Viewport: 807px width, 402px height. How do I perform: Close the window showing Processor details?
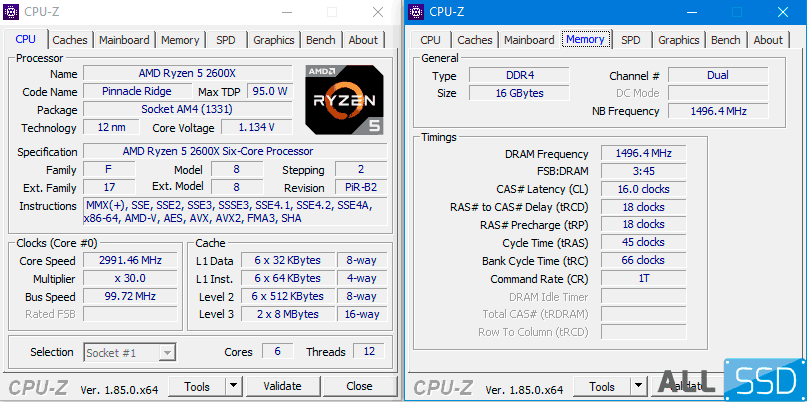pos(377,12)
